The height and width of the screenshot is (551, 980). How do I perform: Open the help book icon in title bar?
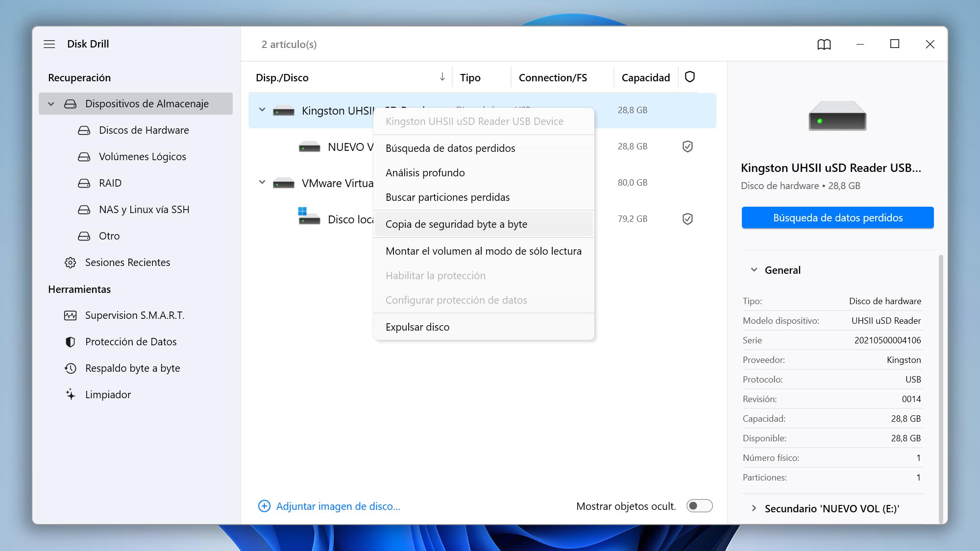(x=824, y=45)
